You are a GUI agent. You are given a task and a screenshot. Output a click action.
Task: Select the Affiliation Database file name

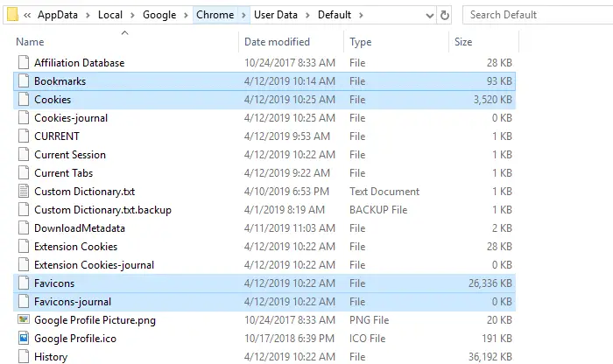80,63
